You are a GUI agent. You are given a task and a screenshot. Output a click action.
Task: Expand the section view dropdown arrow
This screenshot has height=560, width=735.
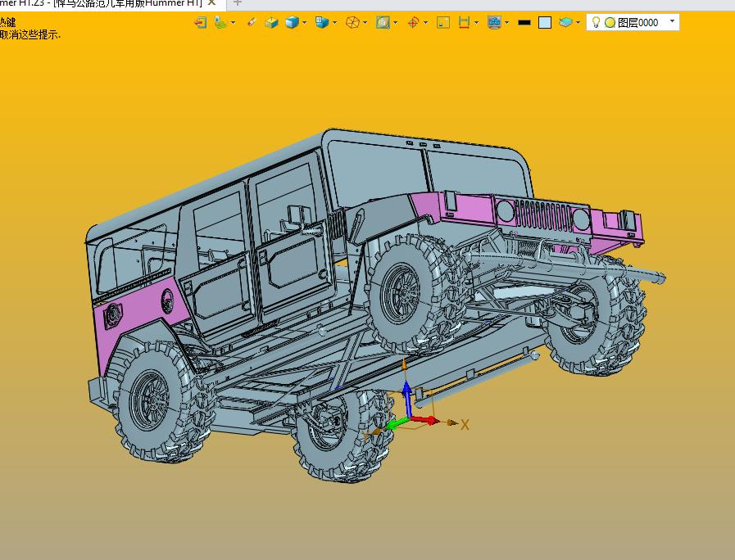tap(396, 22)
